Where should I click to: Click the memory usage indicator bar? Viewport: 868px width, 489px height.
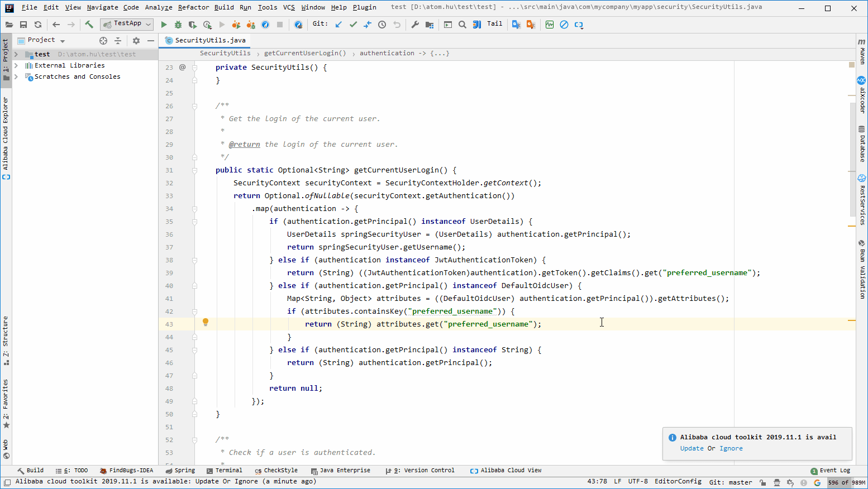pyautogui.click(x=846, y=482)
